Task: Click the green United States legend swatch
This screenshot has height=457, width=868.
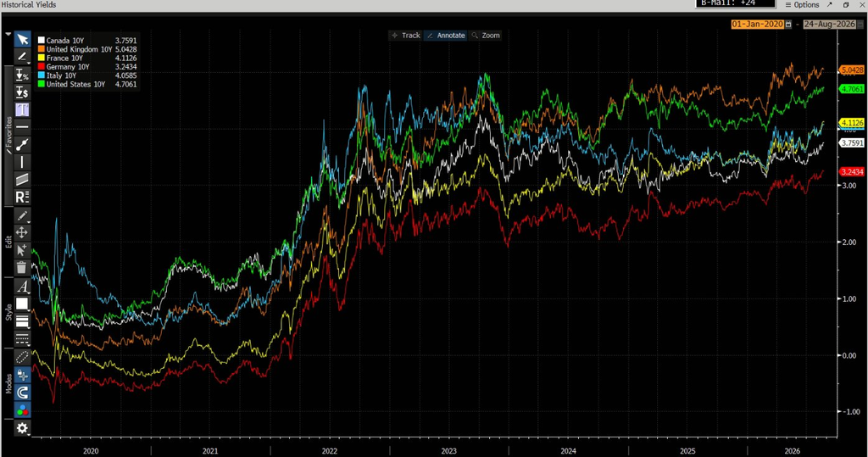Action: point(41,84)
